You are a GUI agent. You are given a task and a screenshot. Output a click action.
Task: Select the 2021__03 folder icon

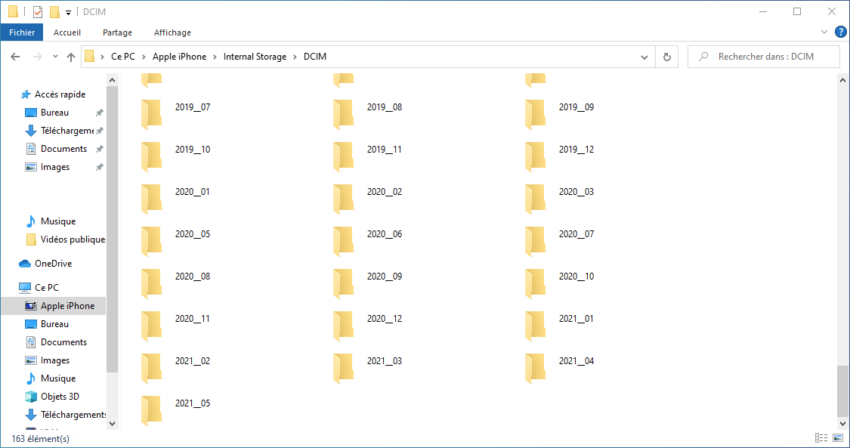point(343,368)
